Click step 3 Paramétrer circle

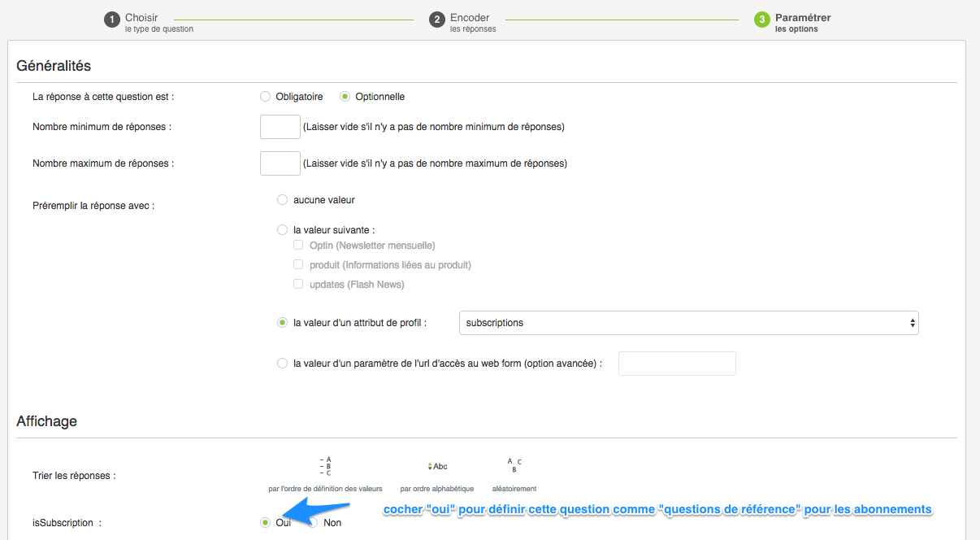point(762,20)
